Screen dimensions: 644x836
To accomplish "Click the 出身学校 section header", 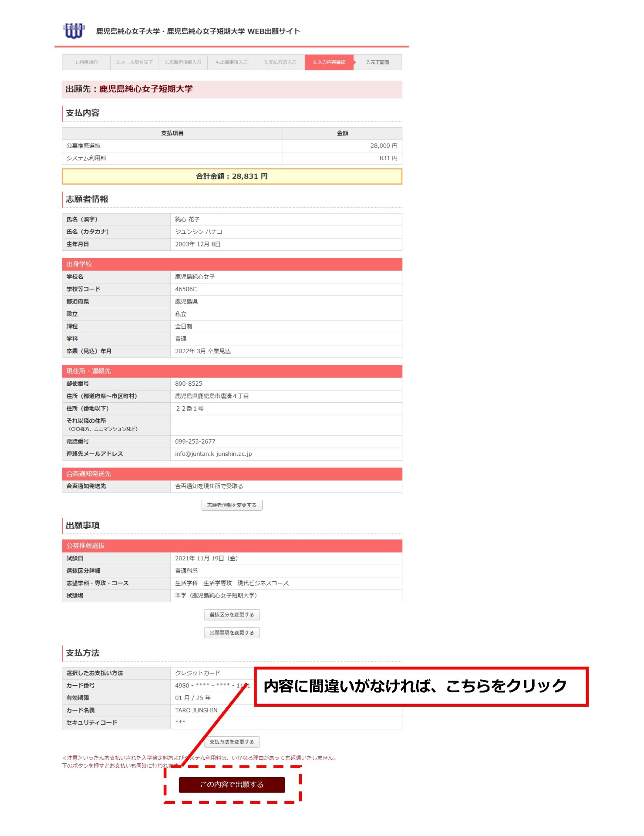I will (232, 264).
